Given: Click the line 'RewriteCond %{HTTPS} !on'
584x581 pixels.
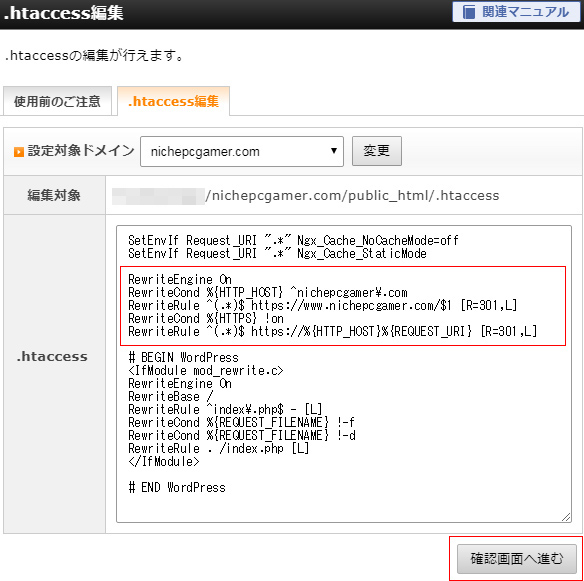Looking at the screenshot, I should [x=206, y=318].
